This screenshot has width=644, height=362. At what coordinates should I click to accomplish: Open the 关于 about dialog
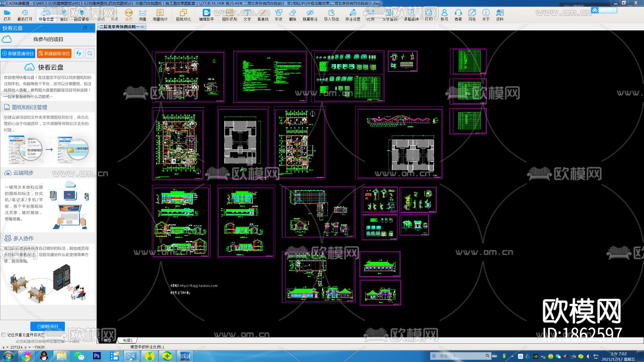click(486, 15)
